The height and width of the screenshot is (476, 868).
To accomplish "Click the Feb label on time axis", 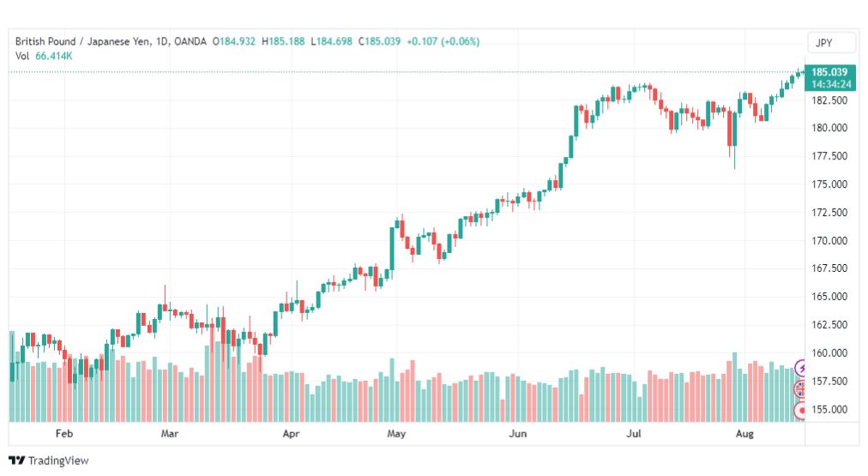I will coord(64,433).
